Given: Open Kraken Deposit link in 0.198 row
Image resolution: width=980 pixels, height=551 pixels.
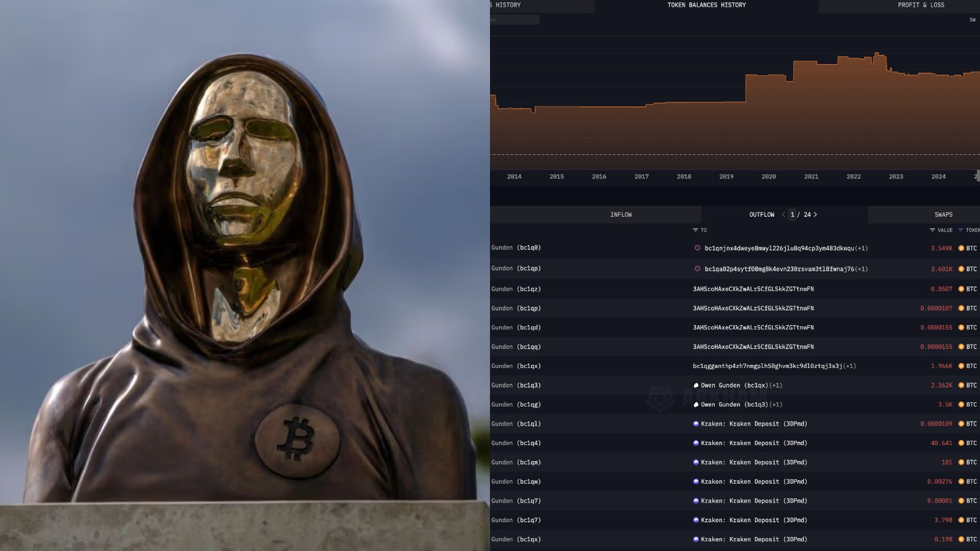Looking at the screenshot, I should coord(754,540).
